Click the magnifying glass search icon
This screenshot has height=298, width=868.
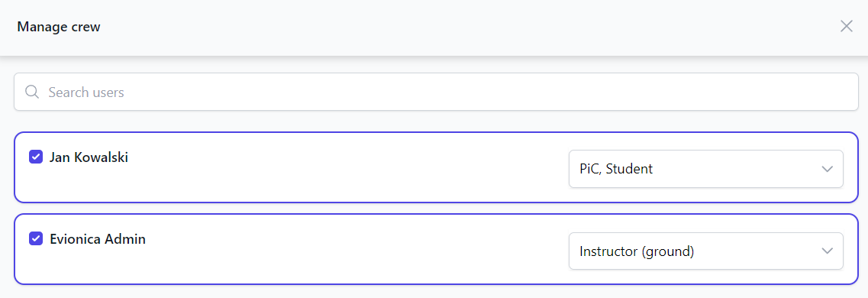pos(32,92)
